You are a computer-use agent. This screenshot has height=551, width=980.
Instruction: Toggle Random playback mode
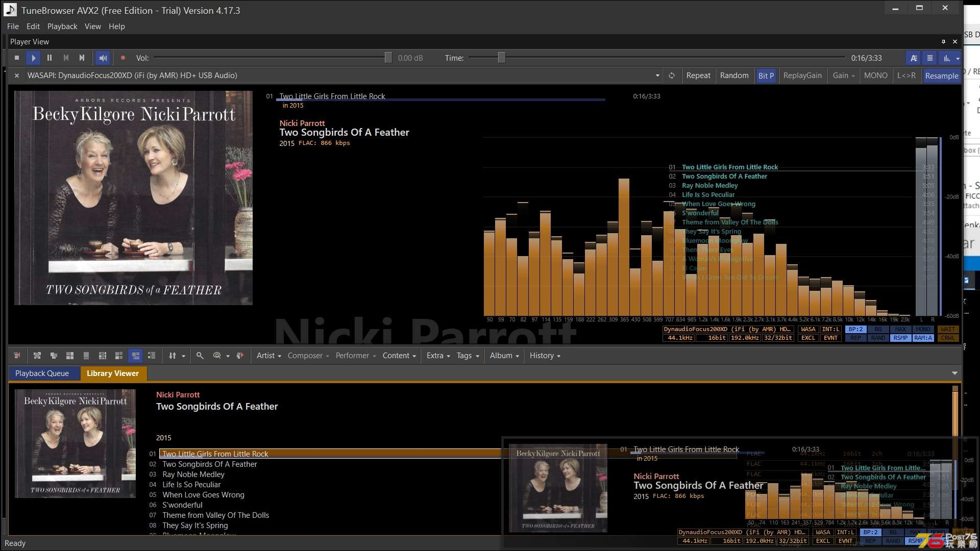[x=734, y=76]
